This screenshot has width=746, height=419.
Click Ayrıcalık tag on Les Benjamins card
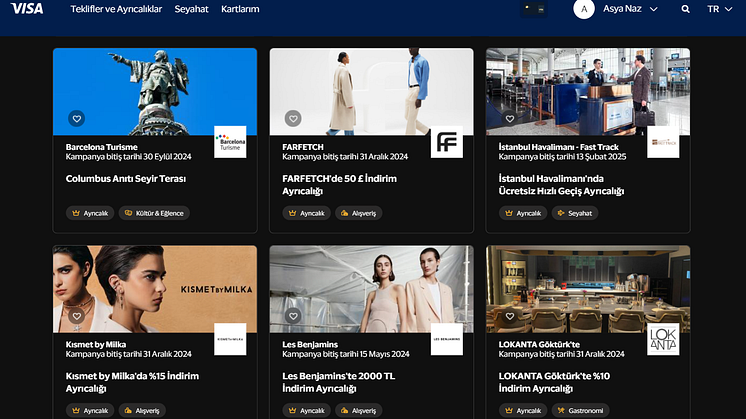coord(306,410)
